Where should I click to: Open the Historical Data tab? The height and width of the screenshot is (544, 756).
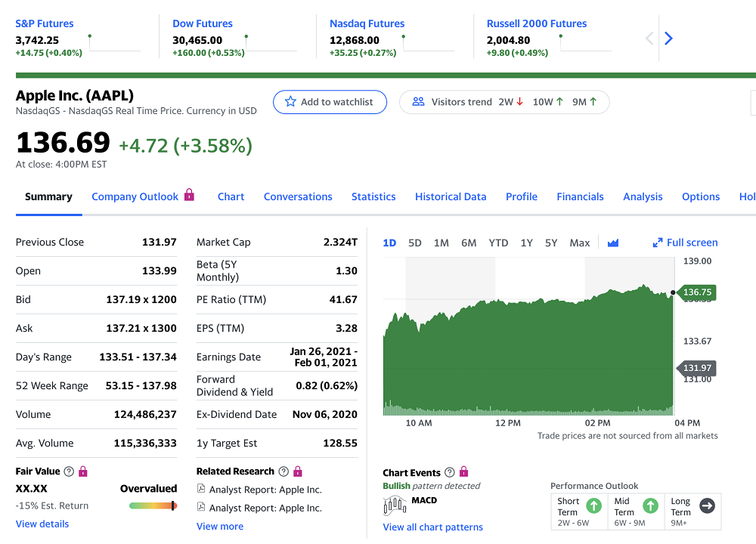tap(451, 196)
